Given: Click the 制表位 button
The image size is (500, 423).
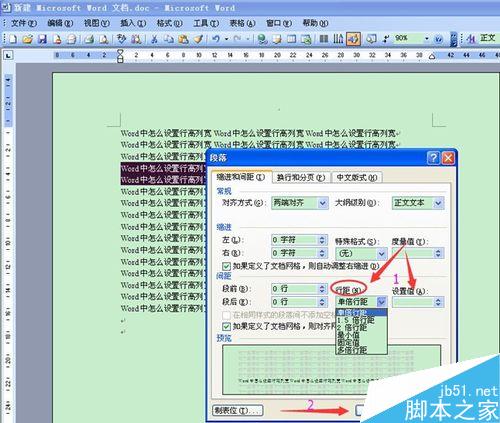Looking at the screenshot, I should click(x=237, y=410).
